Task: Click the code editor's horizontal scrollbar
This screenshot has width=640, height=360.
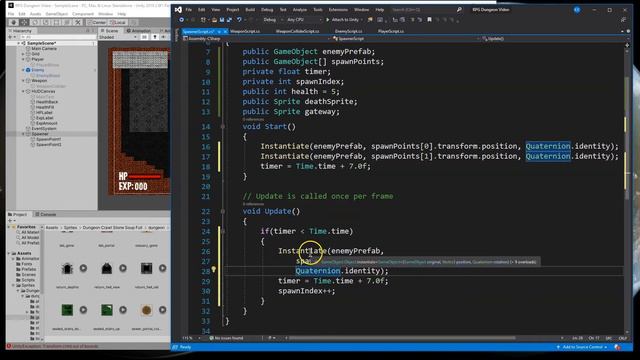Action: pyautogui.click(x=402, y=338)
